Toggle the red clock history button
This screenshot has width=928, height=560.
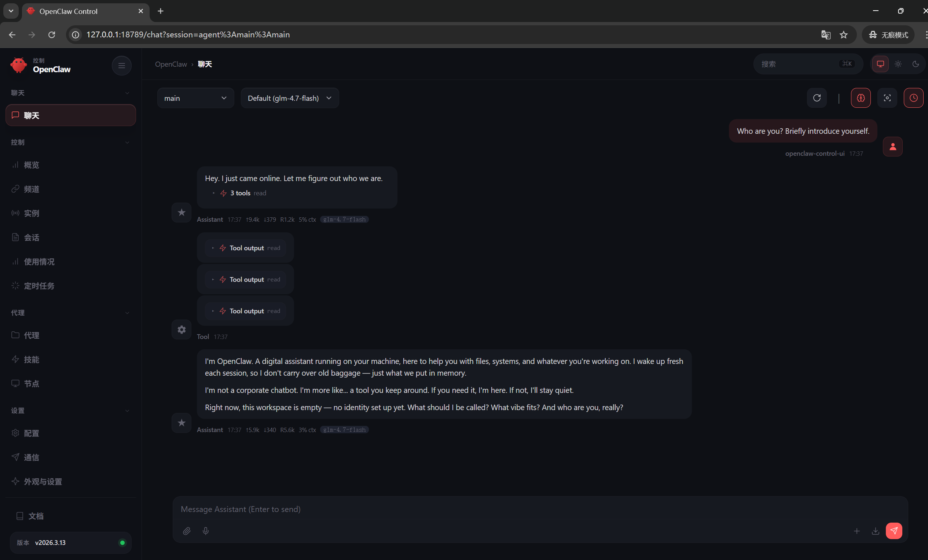[913, 98]
